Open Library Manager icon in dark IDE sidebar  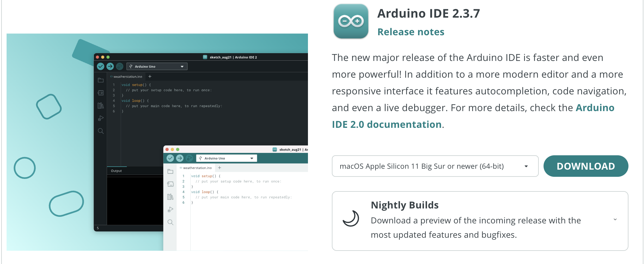(101, 105)
